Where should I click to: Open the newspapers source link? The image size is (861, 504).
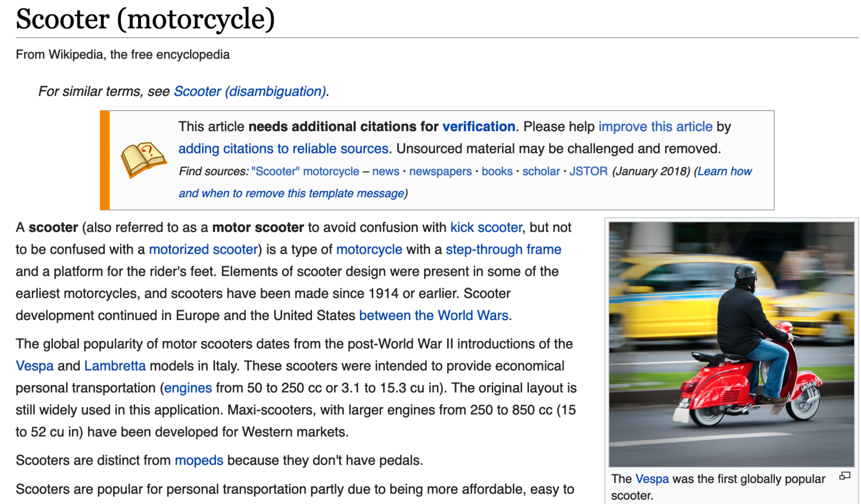coord(440,171)
